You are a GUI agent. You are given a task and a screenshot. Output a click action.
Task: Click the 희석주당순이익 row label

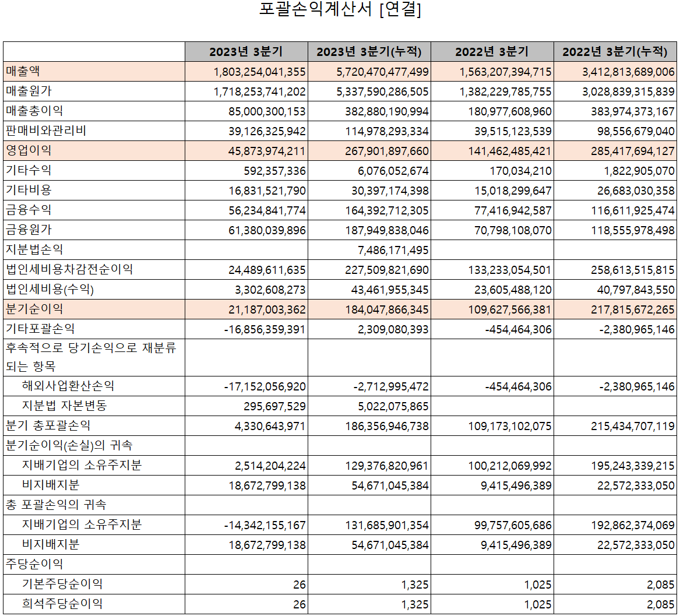pyautogui.click(x=62, y=604)
